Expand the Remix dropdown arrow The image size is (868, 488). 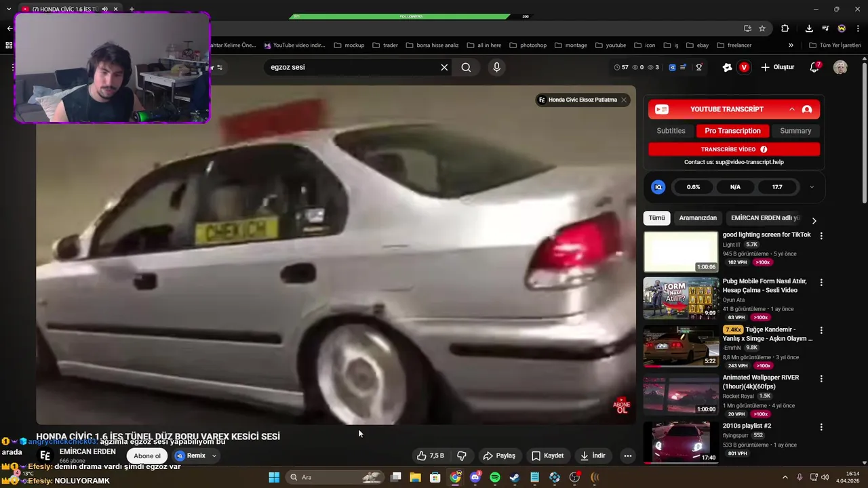click(x=214, y=455)
